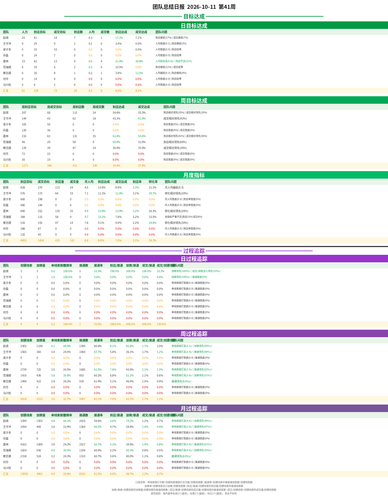Click 团队 column header in 日目标达成 table

pos(6,32)
